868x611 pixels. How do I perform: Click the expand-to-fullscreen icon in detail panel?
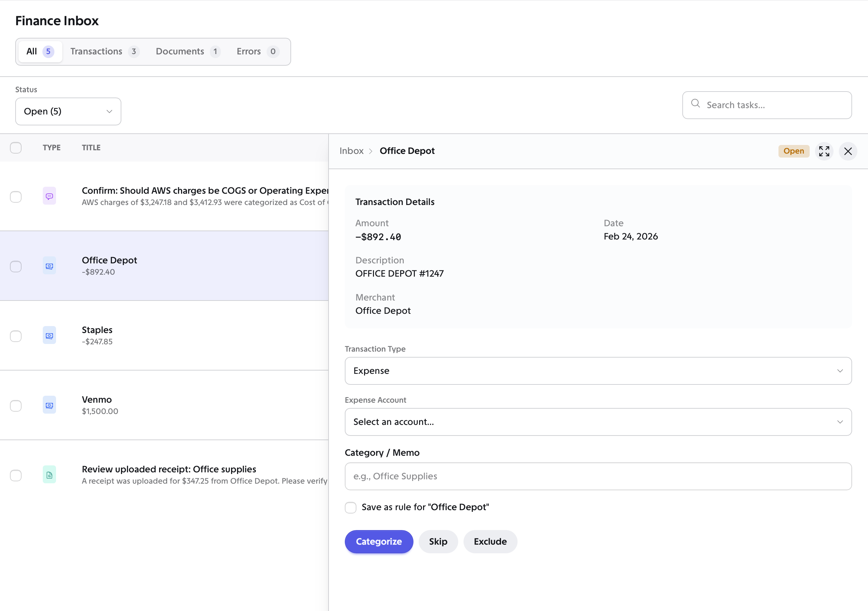click(x=824, y=151)
